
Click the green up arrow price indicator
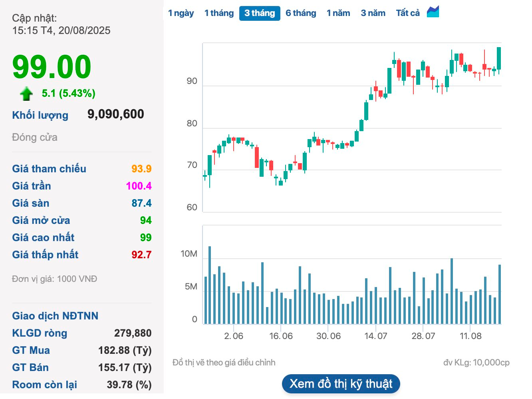26,94
